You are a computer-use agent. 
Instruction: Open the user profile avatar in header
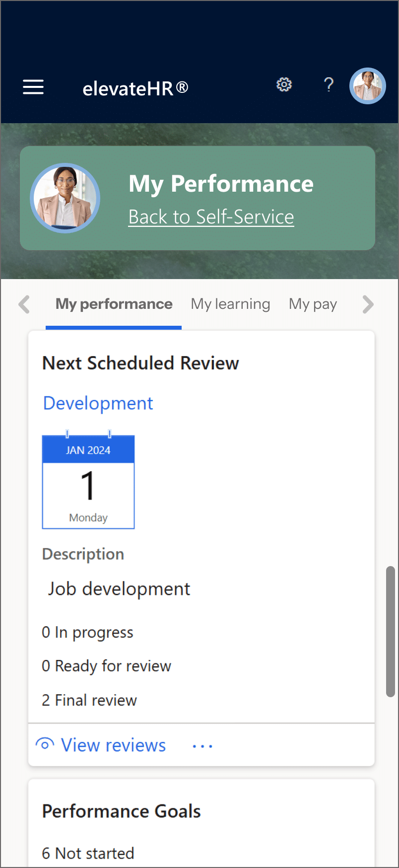pos(367,86)
